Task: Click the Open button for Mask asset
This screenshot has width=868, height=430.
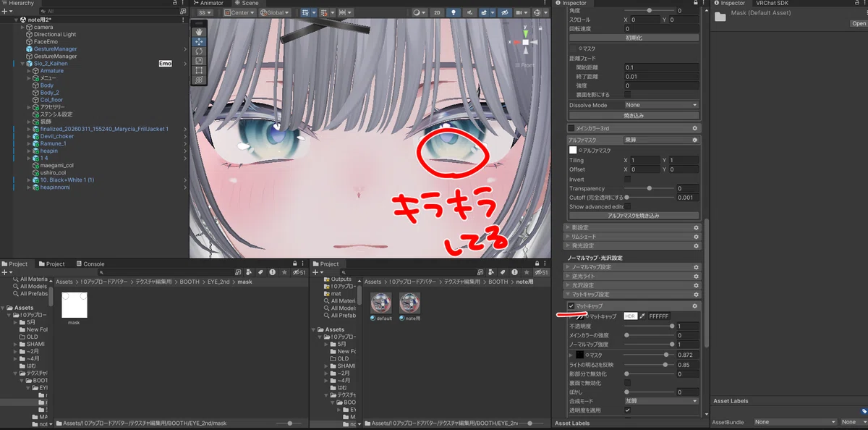Action: (x=859, y=23)
